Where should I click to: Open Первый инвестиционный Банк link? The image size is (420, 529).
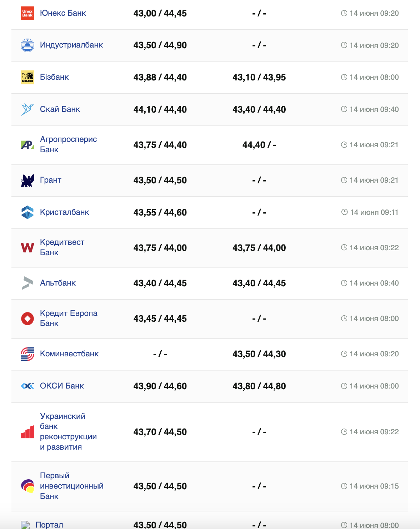pos(71,486)
